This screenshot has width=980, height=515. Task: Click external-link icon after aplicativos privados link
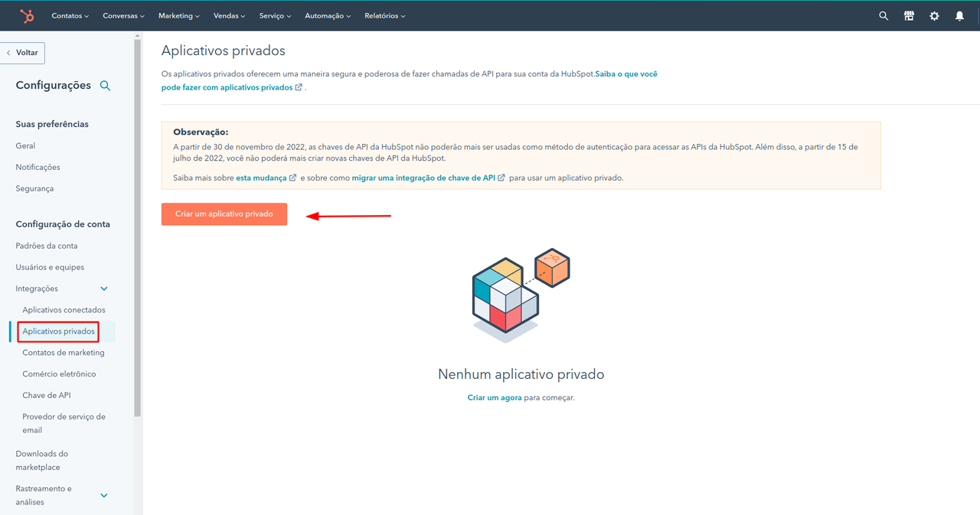pos(299,87)
